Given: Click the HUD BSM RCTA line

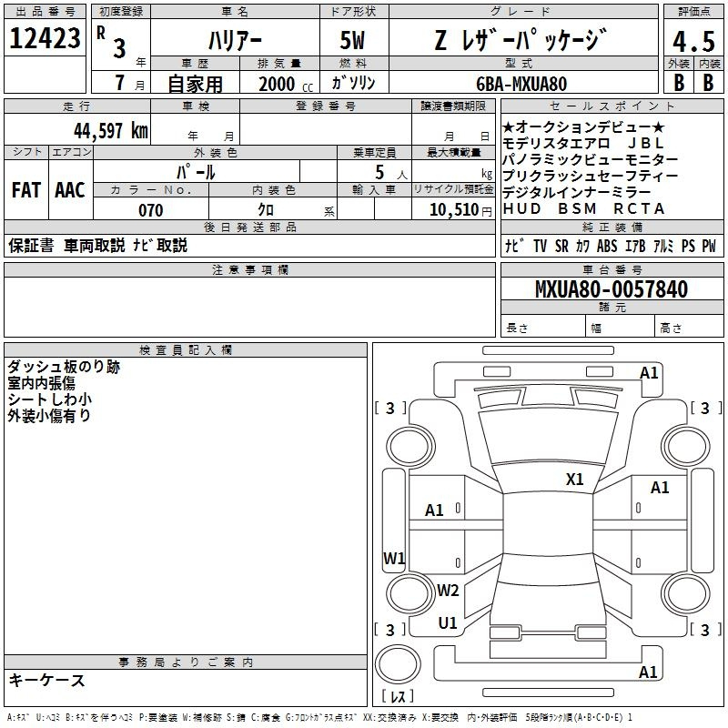Looking at the screenshot, I should click(583, 208).
